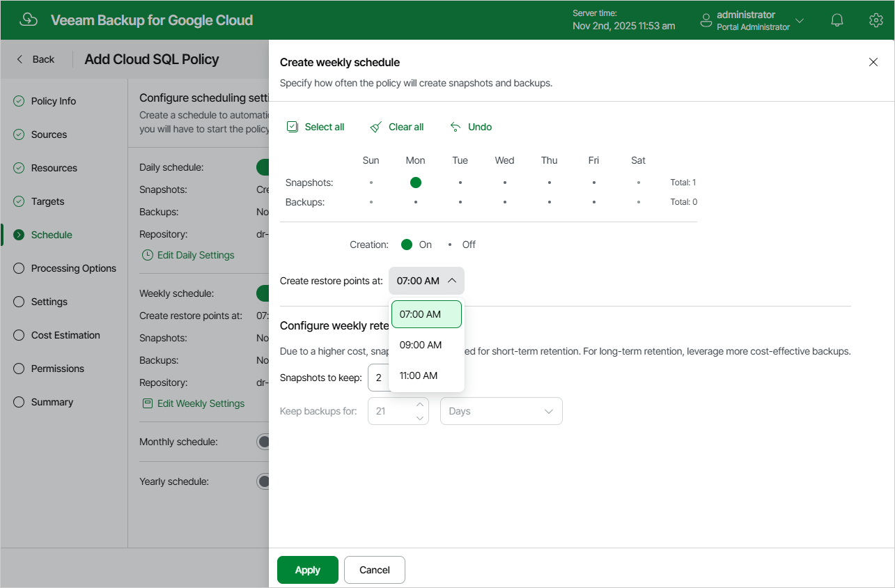Set Creation to On
Screen dimensions: 895x588
tap(407, 245)
